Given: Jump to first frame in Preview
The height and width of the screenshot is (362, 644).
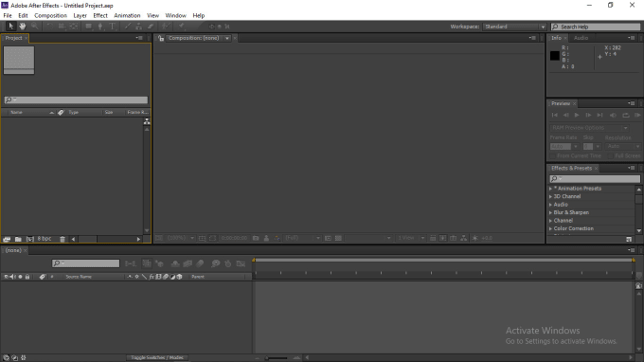Looking at the screenshot, I should tap(554, 115).
